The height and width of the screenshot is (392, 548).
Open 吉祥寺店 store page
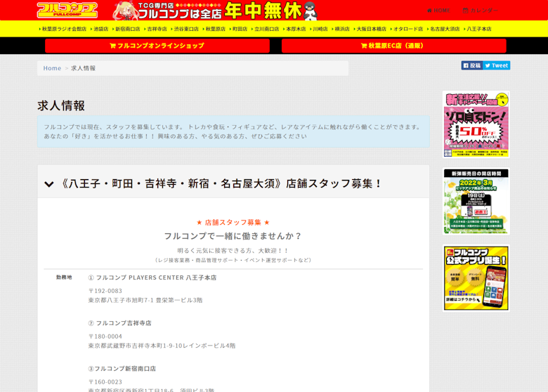155,29
